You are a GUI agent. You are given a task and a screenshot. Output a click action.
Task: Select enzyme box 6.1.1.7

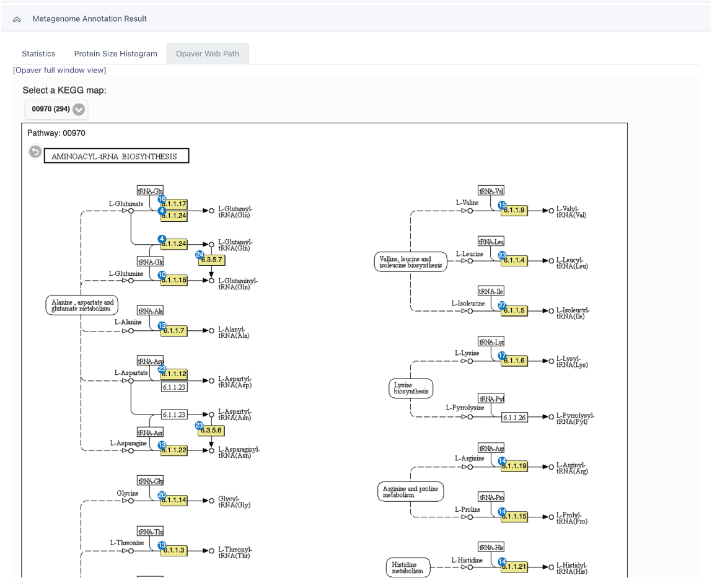tap(174, 330)
